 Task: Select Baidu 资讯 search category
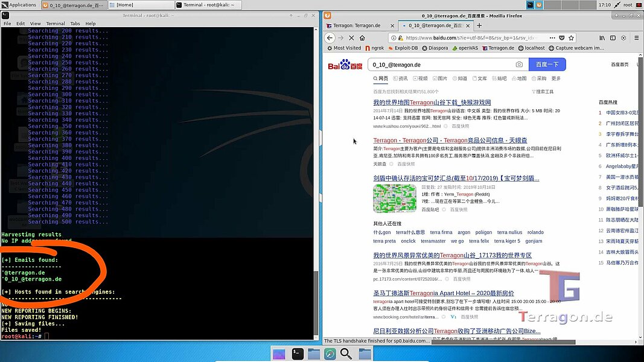point(400,78)
